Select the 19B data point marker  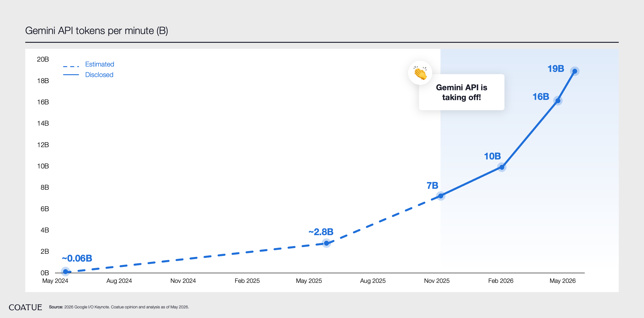click(x=575, y=71)
